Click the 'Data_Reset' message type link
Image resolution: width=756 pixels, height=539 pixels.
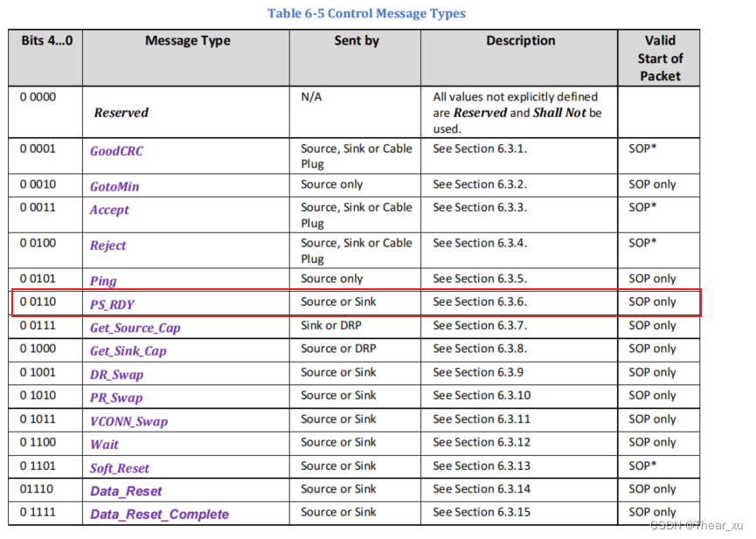pos(126,491)
